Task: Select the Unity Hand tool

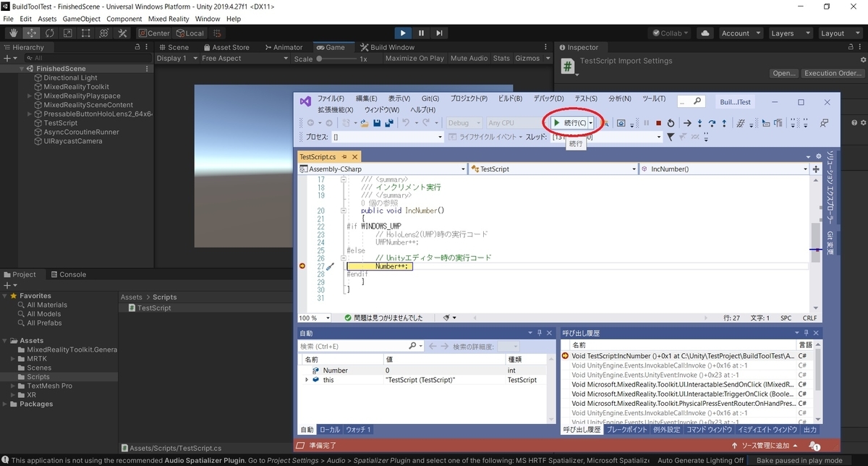Action: coord(13,33)
